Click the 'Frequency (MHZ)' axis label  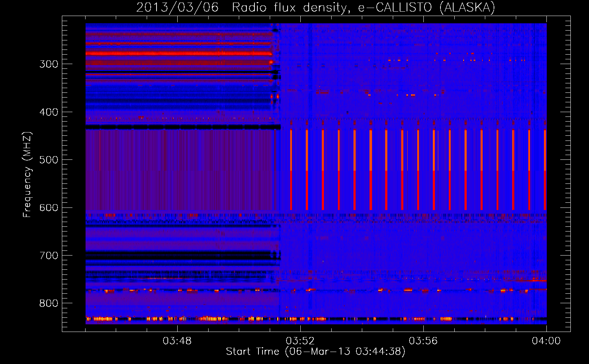pyautogui.click(x=27, y=174)
